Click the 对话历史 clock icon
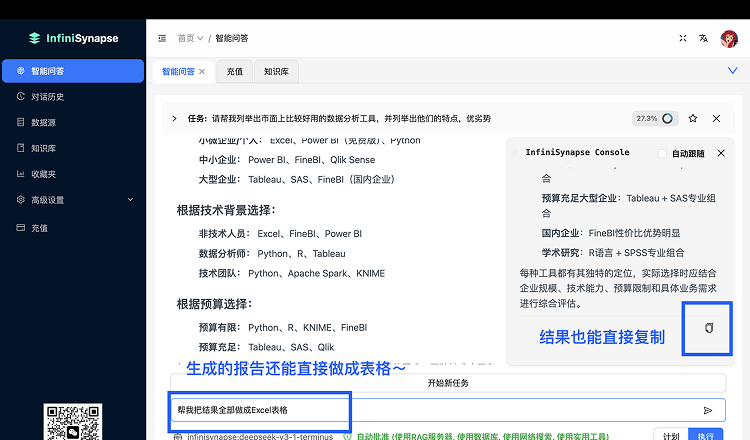The width and height of the screenshot is (750, 440). (21, 96)
